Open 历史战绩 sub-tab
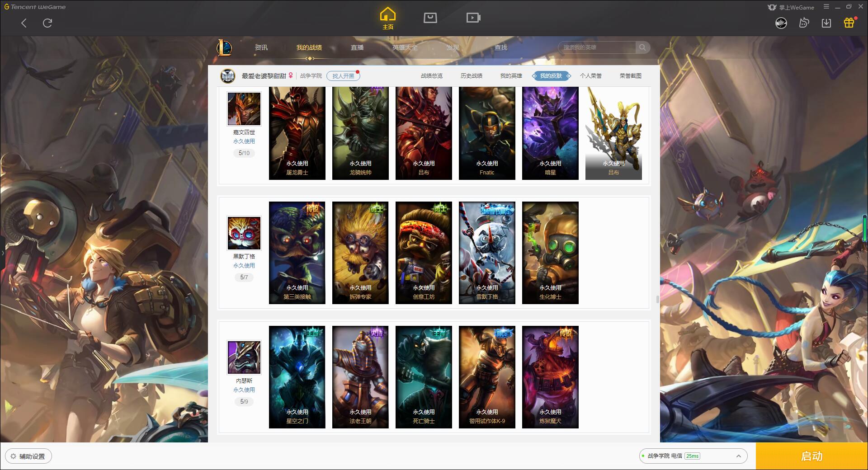The image size is (868, 470). pos(472,76)
